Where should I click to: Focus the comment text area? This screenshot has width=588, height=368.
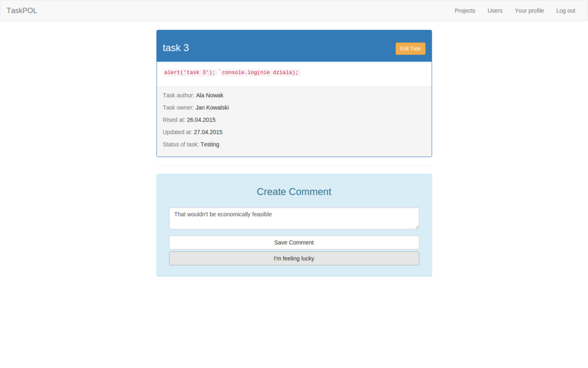click(x=293, y=218)
